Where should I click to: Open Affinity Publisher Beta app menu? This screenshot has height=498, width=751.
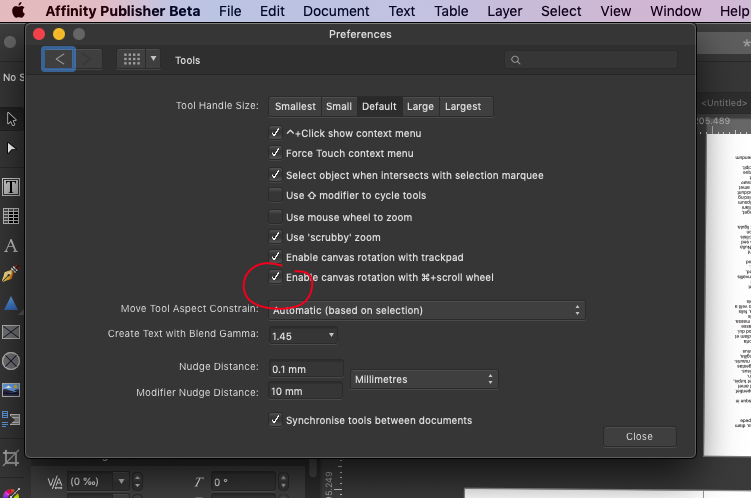coord(123,11)
